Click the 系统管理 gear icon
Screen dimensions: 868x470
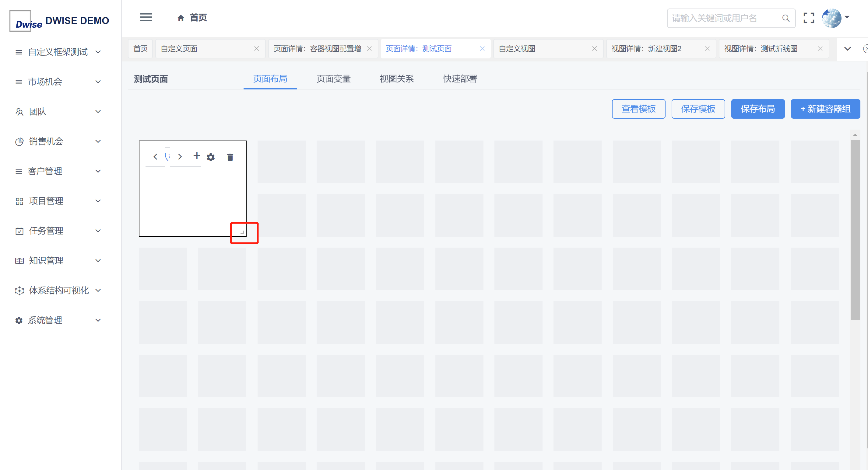click(x=19, y=321)
